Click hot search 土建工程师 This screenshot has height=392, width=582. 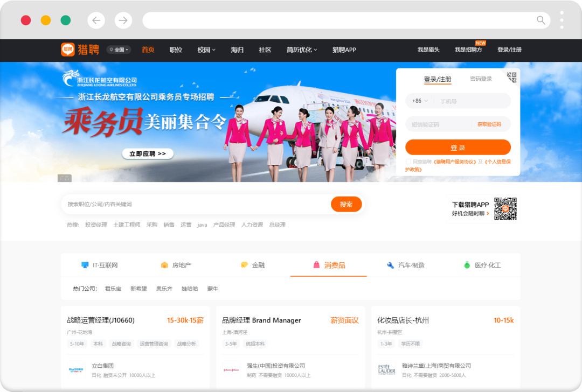[x=127, y=225]
